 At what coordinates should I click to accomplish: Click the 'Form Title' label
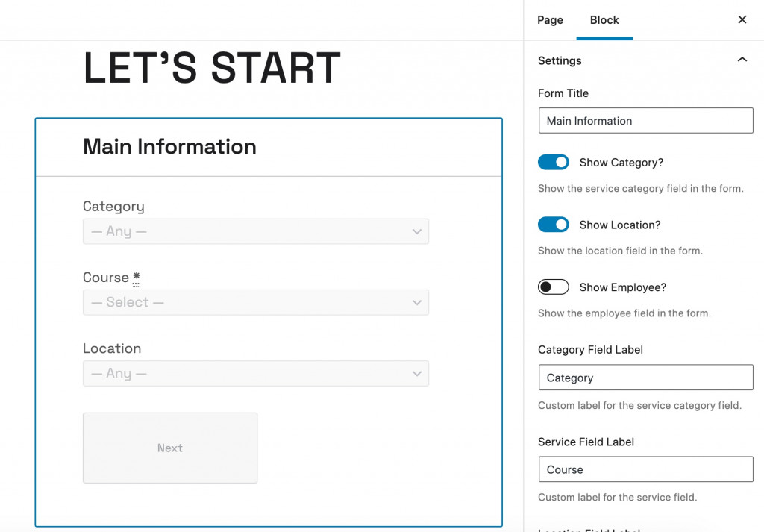click(563, 93)
